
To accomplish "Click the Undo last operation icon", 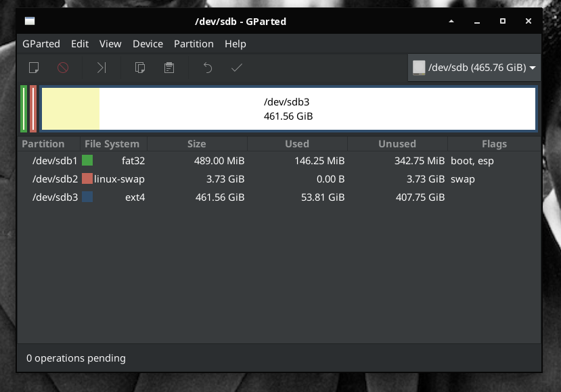I will click(x=208, y=68).
